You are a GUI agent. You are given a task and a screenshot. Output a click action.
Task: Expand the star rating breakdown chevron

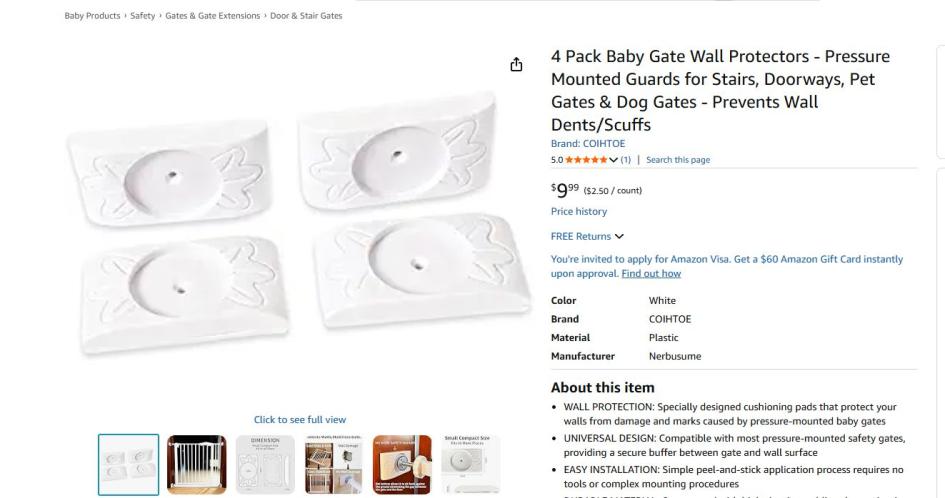[613, 160]
